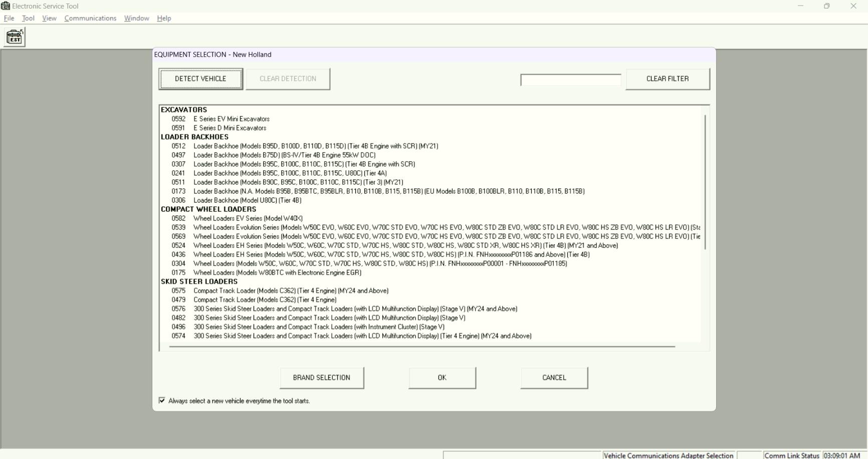Select 0524 Wheel Loaders EH Series row
Image resolution: width=868 pixels, height=459 pixels.
coord(395,245)
